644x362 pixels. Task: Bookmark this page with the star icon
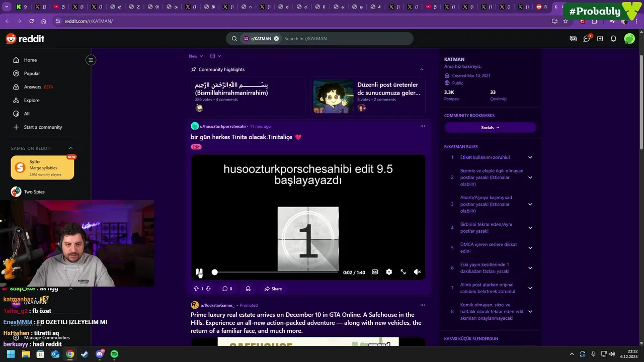tap(566, 21)
